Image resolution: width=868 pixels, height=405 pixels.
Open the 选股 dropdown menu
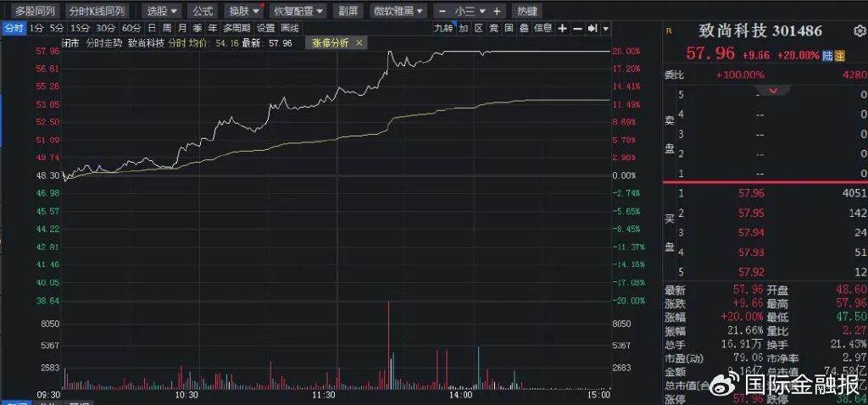[x=161, y=11]
